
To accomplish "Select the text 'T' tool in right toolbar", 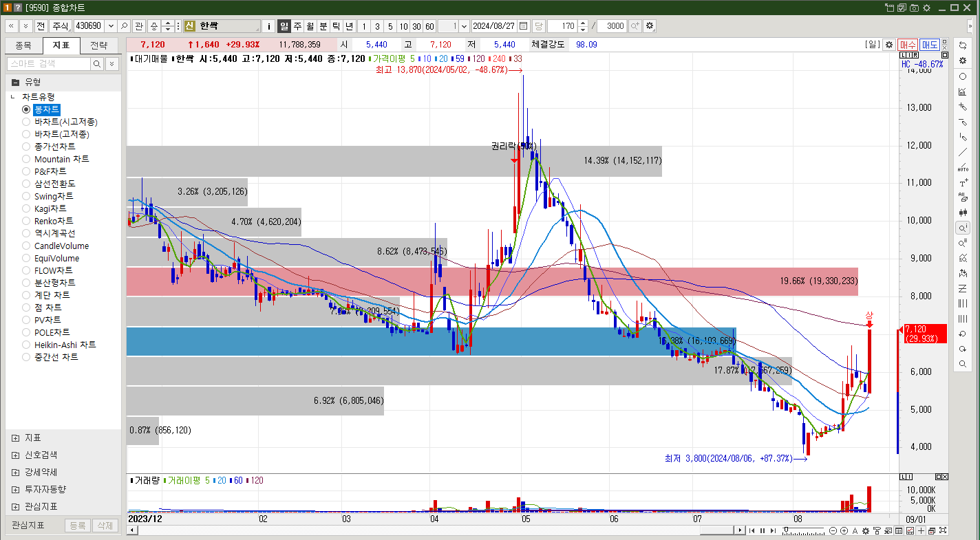I will (963, 183).
